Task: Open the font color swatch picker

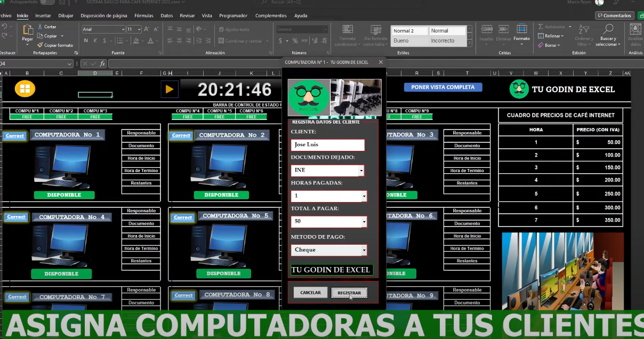Action: click(x=150, y=40)
